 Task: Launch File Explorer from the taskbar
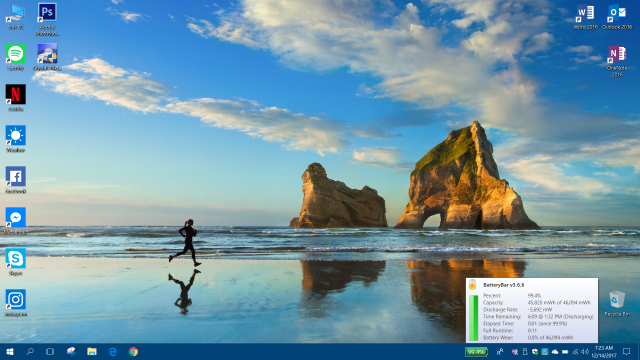pos(92,351)
